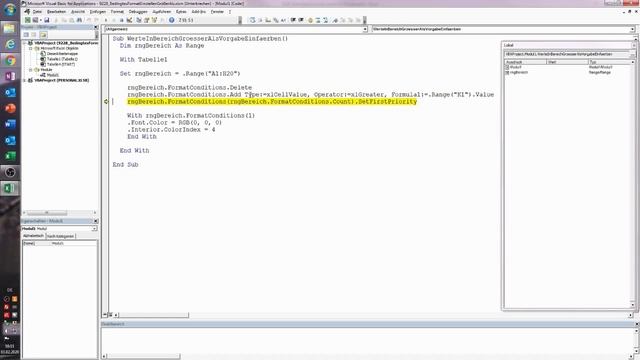Click the '.Font.Color = RGB(0, 0, 0)' line

point(175,122)
